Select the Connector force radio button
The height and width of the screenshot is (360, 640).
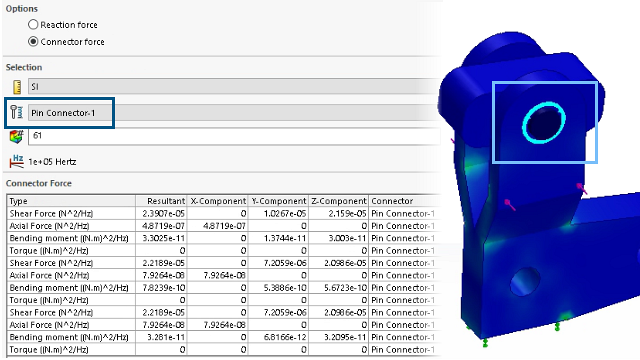33,42
